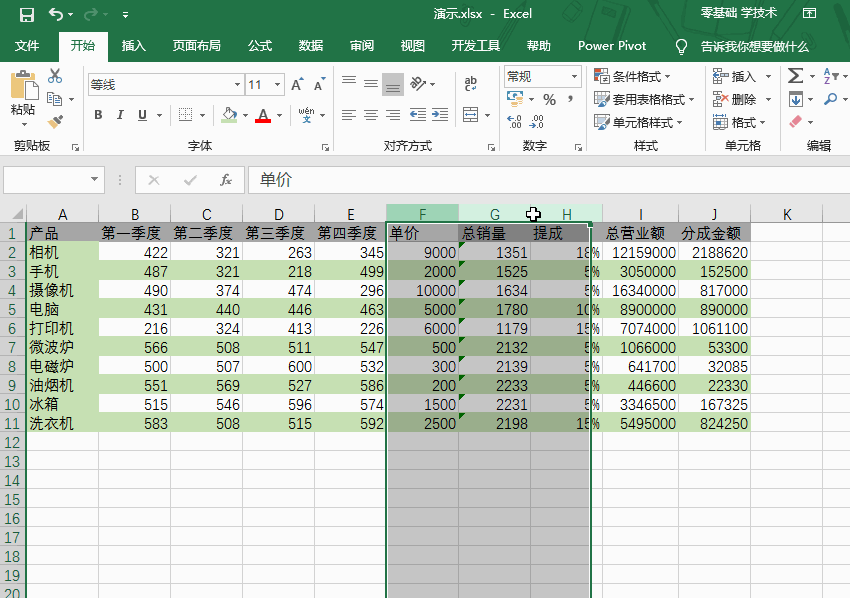The width and height of the screenshot is (850, 598).
Task: Click the Find magnifier icon
Action: [x=830, y=99]
